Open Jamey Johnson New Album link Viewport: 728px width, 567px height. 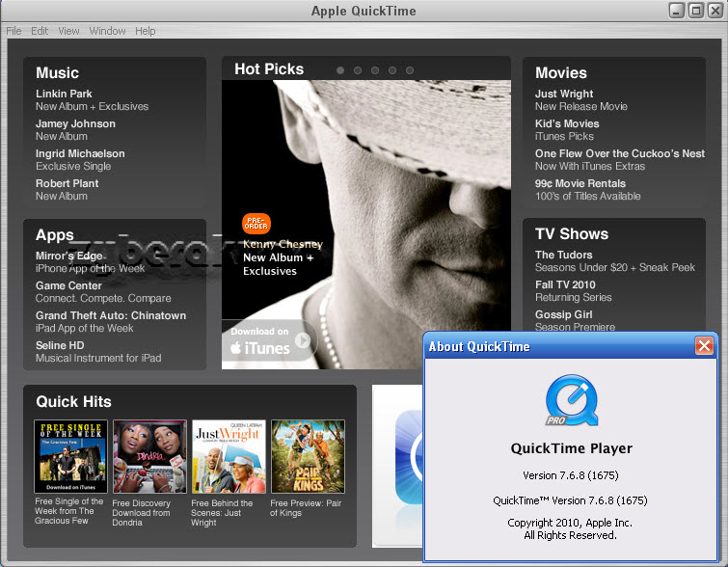75,129
